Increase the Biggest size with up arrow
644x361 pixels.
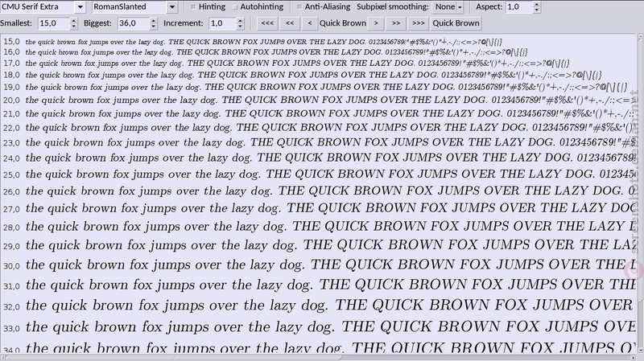[154, 21]
